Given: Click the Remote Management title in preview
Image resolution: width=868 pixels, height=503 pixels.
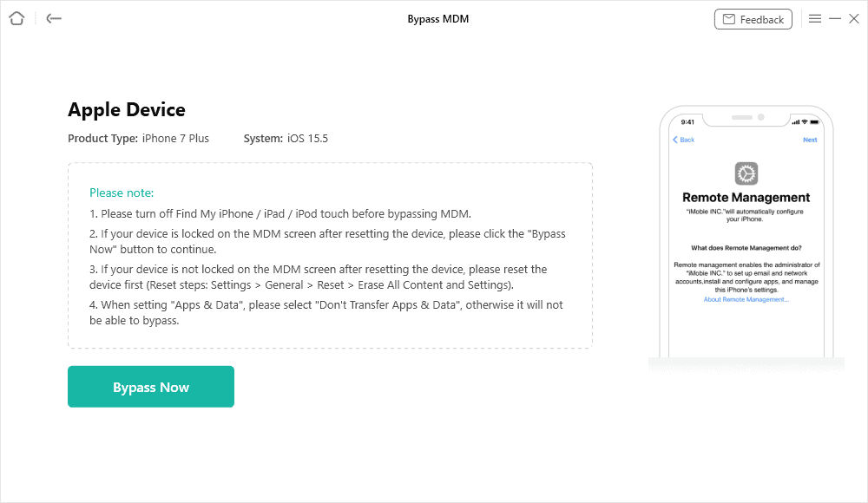Looking at the screenshot, I should click(746, 198).
